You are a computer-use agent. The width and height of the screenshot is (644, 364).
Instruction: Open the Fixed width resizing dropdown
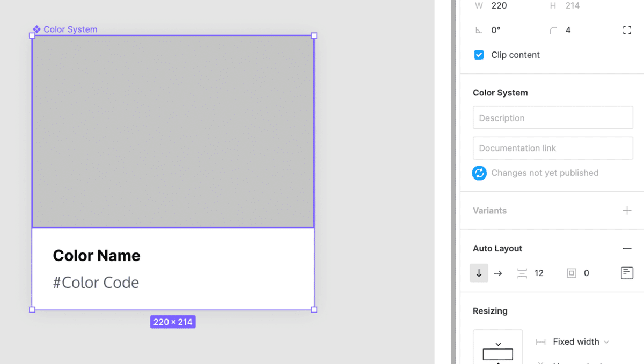[581, 341]
